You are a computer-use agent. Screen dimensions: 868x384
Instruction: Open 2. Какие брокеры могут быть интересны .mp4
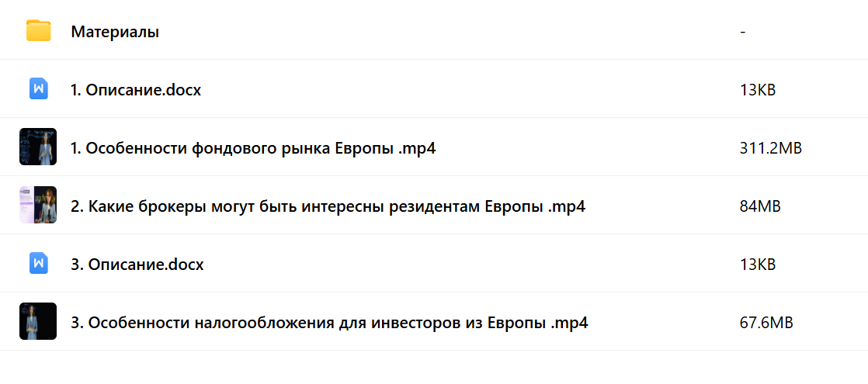point(328,206)
